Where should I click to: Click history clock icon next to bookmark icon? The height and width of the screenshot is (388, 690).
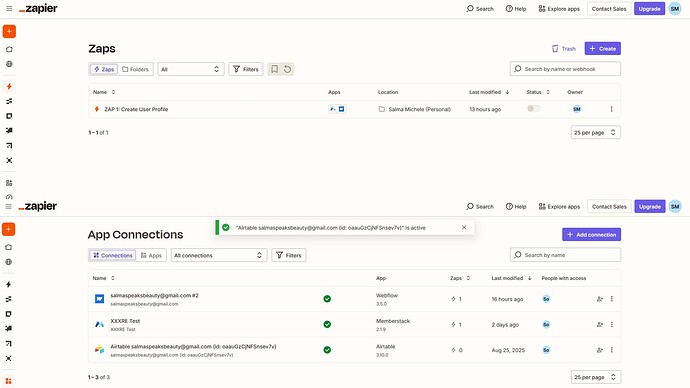pos(287,69)
